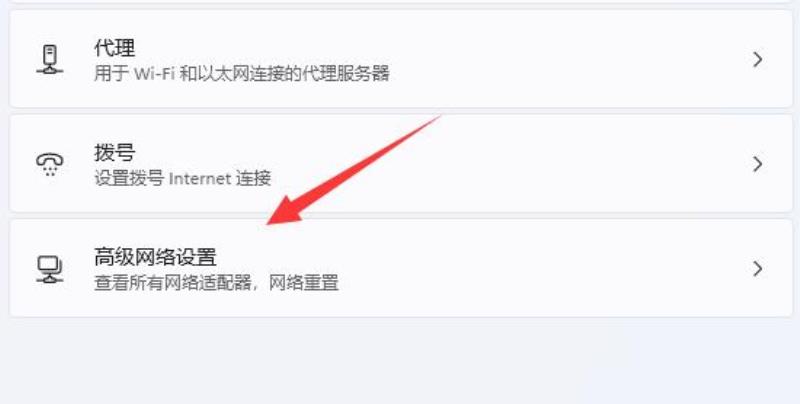
Task: Click the word Wi-Fi in proxy description
Action: coord(155,73)
